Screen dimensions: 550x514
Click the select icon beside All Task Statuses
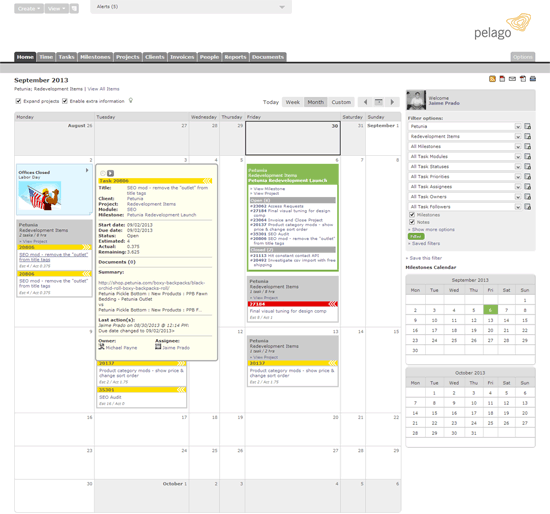pyautogui.click(x=527, y=167)
